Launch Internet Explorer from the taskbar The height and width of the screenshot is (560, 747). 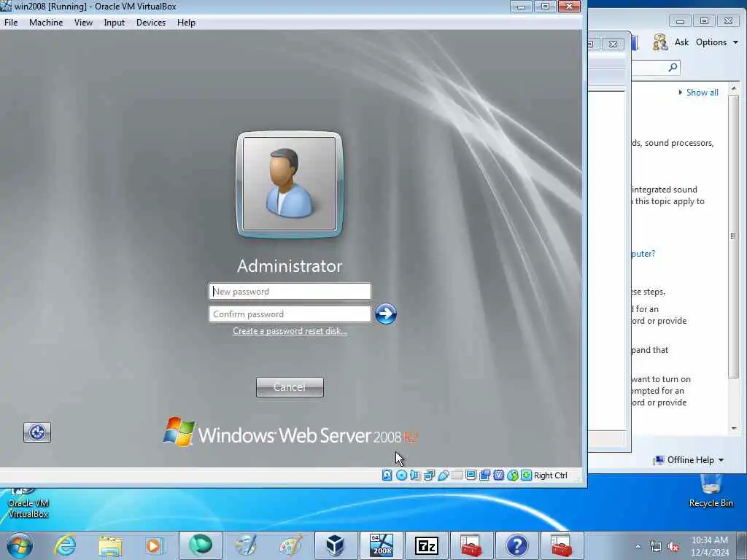click(x=65, y=545)
